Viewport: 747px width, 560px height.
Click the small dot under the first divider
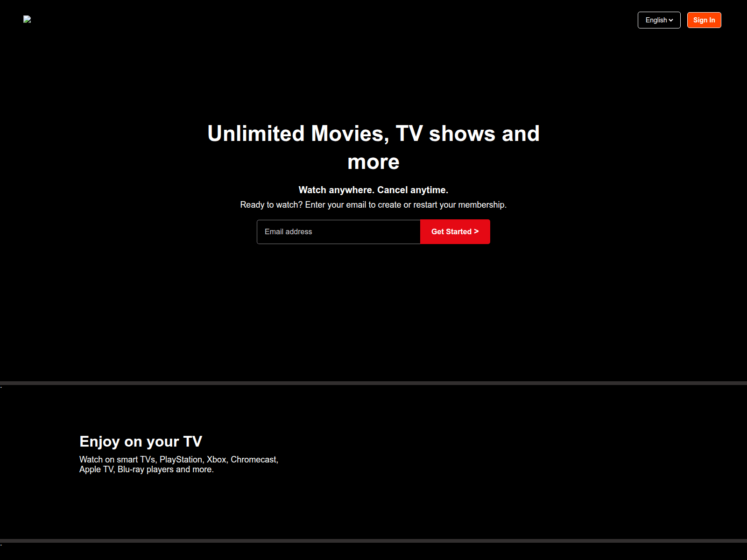[1, 387]
